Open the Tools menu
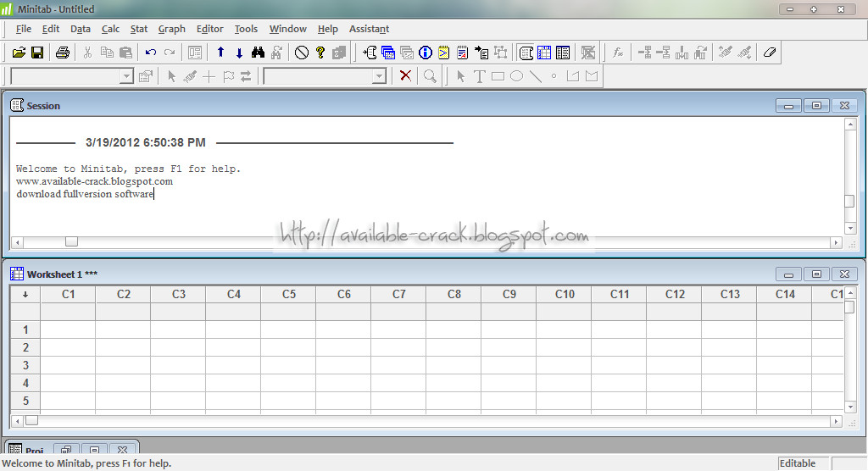 [x=246, y=29]
